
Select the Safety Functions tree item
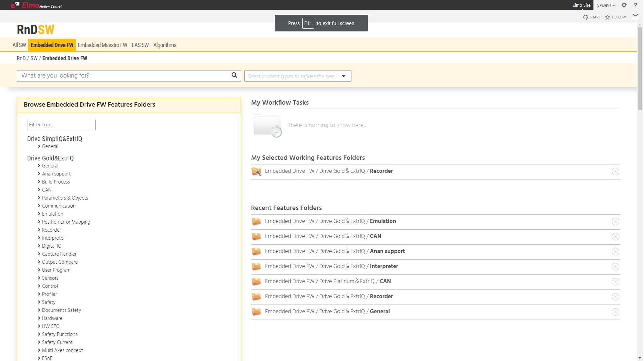coord(60,334)
